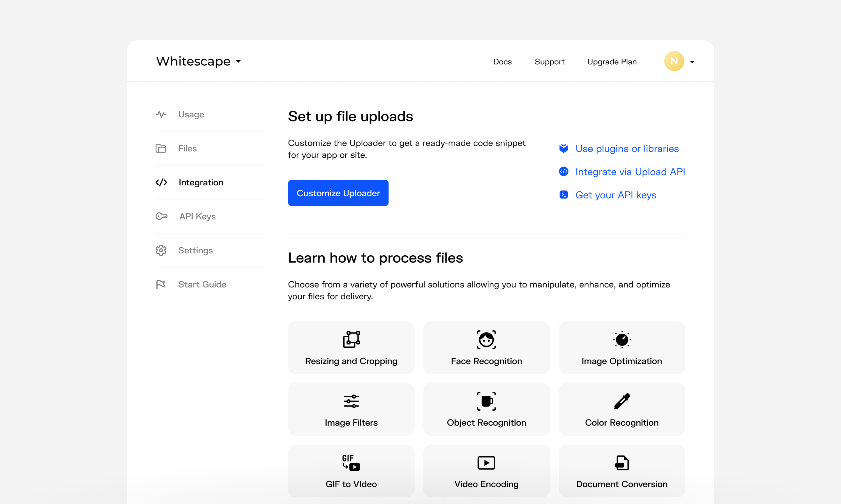
Task: Open the GIF to Video icon
Action: pyautogui.click(x=351, y=463)
